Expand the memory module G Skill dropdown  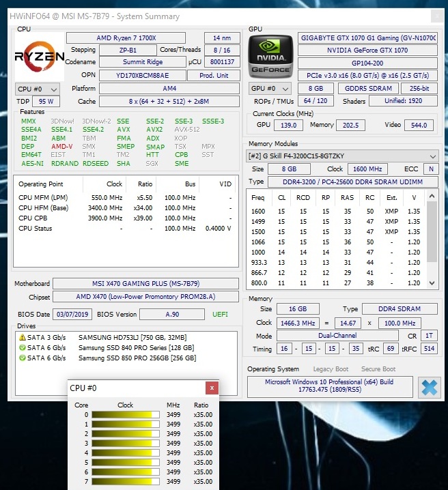[x=342, y=156]
